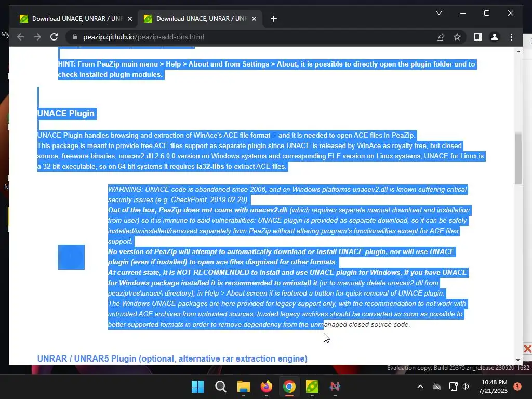
Task: Open the notification badge showing 3
Action: tap(517, 387)
